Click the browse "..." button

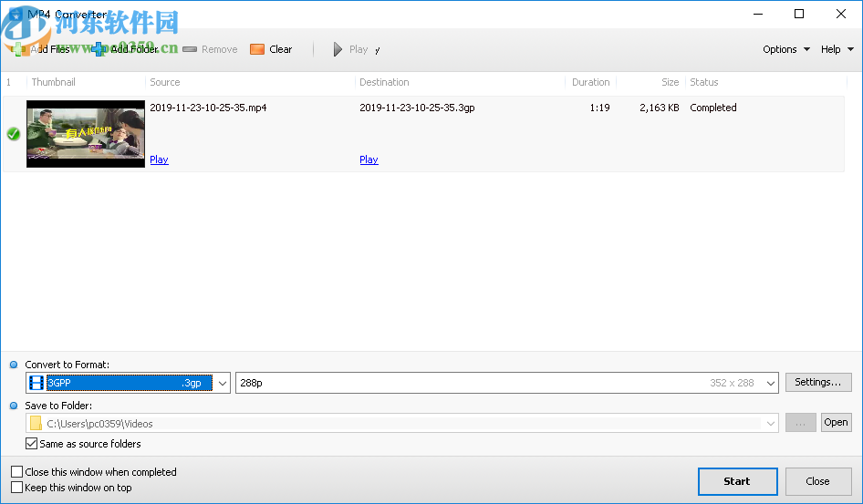click(801, 423)
